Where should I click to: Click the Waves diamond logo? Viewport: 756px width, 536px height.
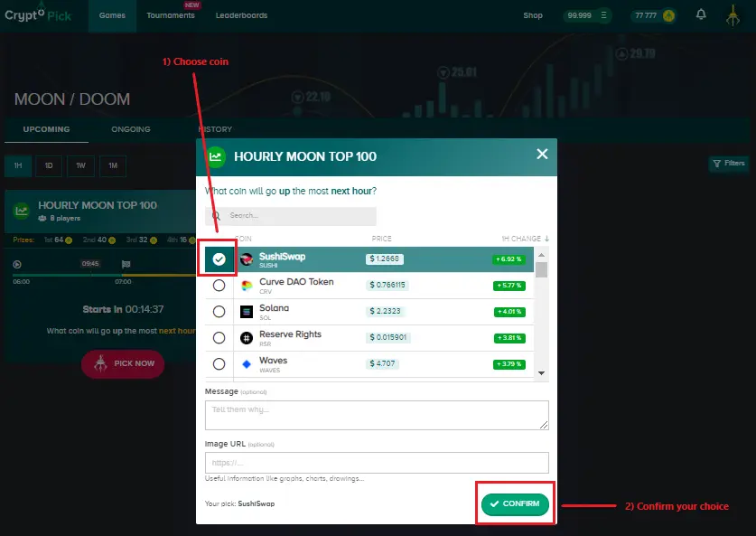pos(247,364)
